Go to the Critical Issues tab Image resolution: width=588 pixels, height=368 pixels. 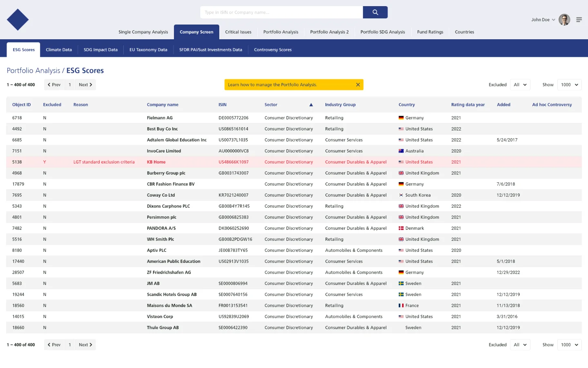pyautogui.click(x=238, y=32)
